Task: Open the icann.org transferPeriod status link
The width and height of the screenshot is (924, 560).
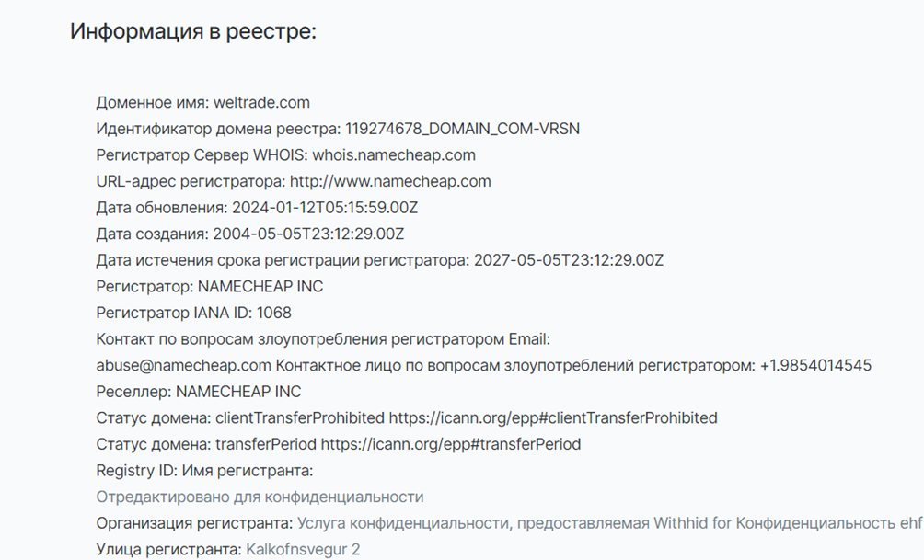Action: click(450, 444)
